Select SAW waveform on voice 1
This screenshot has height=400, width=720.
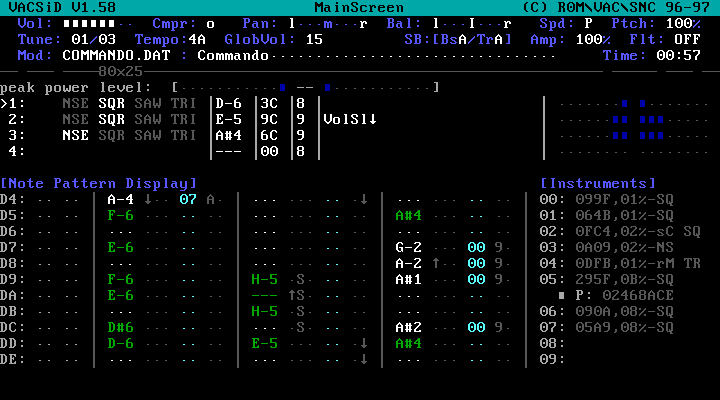point(147,103)
